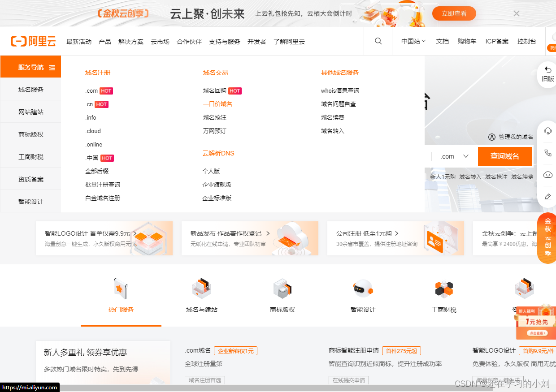Click the search magnifier icon in header

378,41
